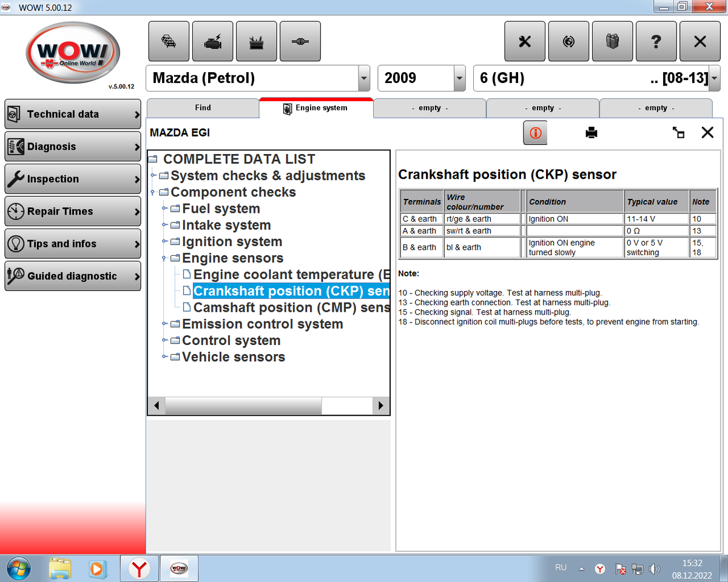This screenshot has height=582, width=728.
Task: Open the Action Center flag tray icon
Action: coord(620,569)
